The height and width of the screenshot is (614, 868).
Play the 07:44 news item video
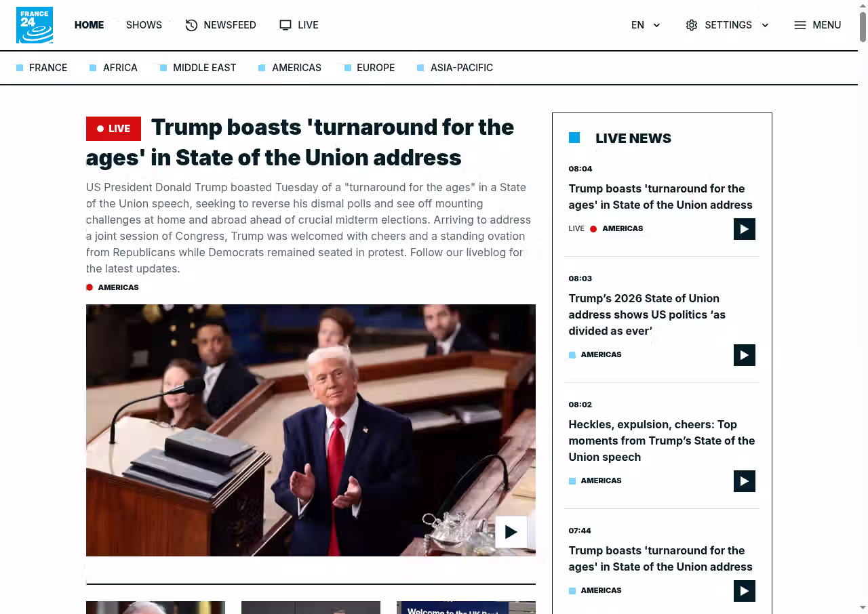click(744, 591)
